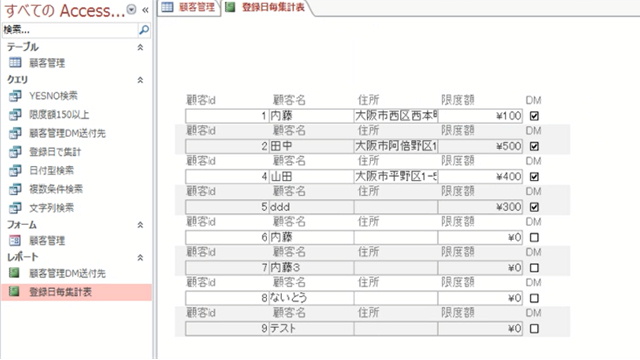Open the すべての Access navigation pane dropdown

tap(131, 9)
